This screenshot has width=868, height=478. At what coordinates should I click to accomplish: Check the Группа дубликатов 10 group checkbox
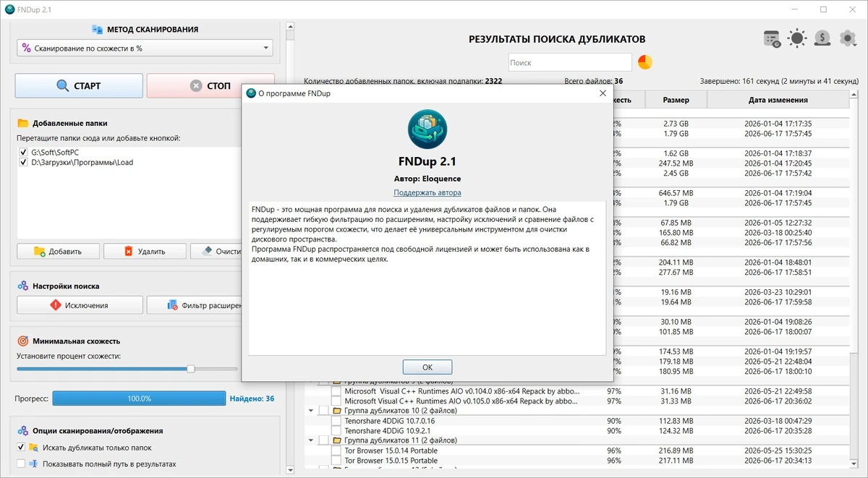pos(323,410)
